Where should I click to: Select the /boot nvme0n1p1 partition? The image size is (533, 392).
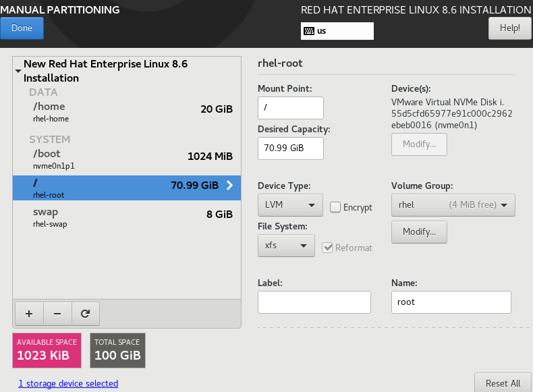point(127,159)
